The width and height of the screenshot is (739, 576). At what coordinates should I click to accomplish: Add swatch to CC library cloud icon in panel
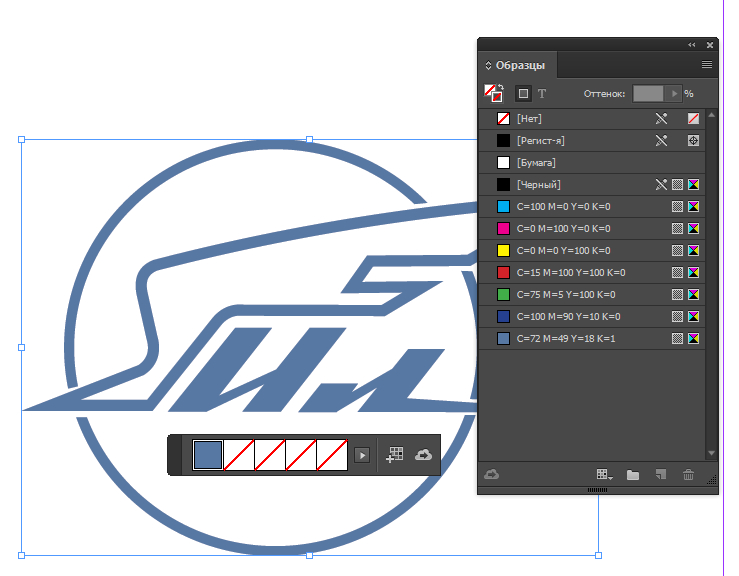coord(492,474)
